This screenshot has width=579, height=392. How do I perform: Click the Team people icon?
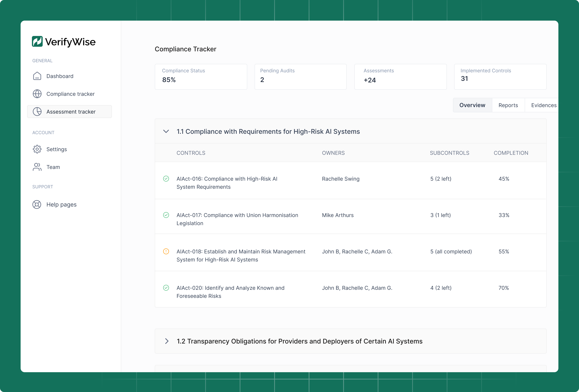pos(37,167)
